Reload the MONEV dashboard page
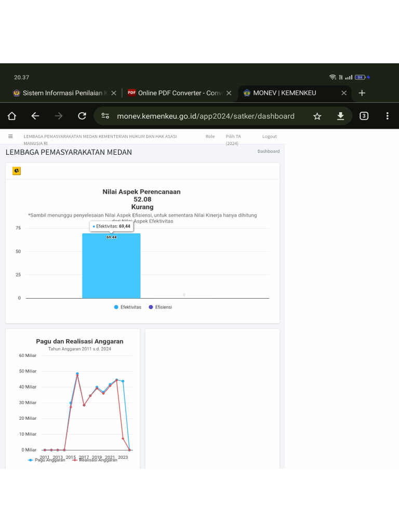Viewport: 399px width, 532px height. (82, 116)
